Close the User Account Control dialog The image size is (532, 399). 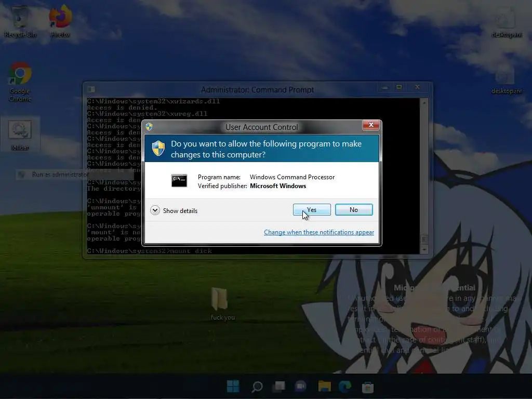371,125
